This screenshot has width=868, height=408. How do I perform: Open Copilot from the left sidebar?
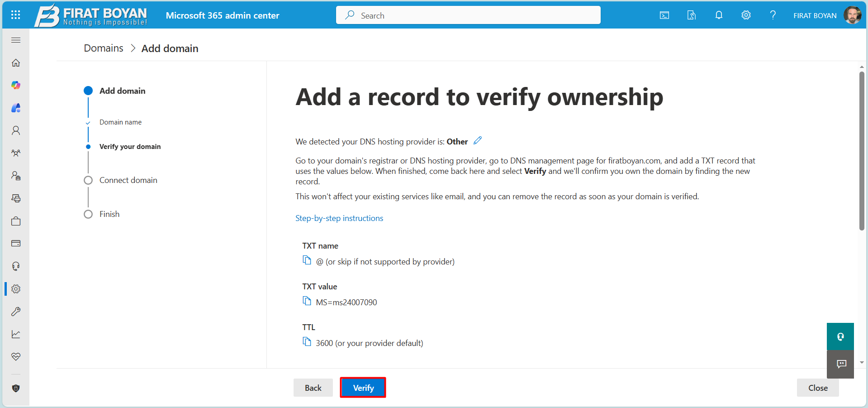coord(15,85)
